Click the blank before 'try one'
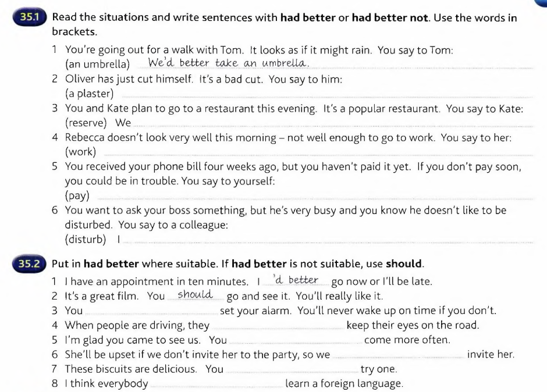Image resolution: width=547 pixels, height=392 pixels. (x=292, y=370)
